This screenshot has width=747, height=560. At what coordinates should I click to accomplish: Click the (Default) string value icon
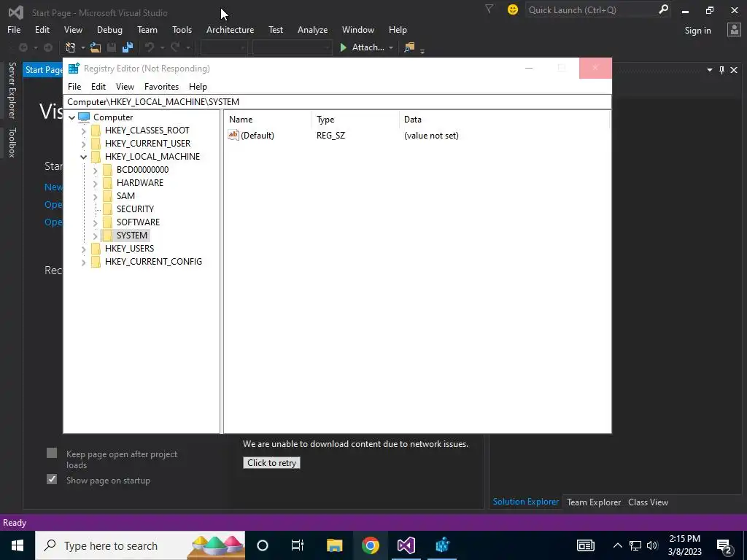click(x=233, y=135)
